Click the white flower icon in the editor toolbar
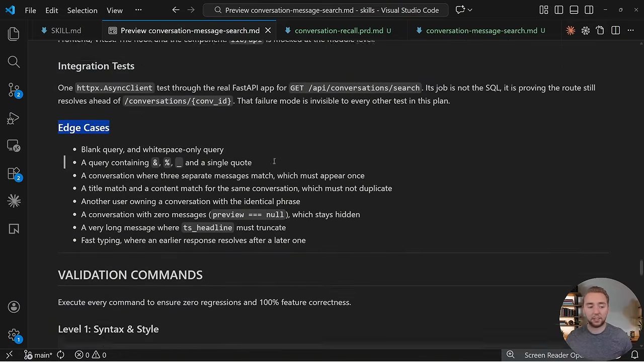 [x=586, y=31]
